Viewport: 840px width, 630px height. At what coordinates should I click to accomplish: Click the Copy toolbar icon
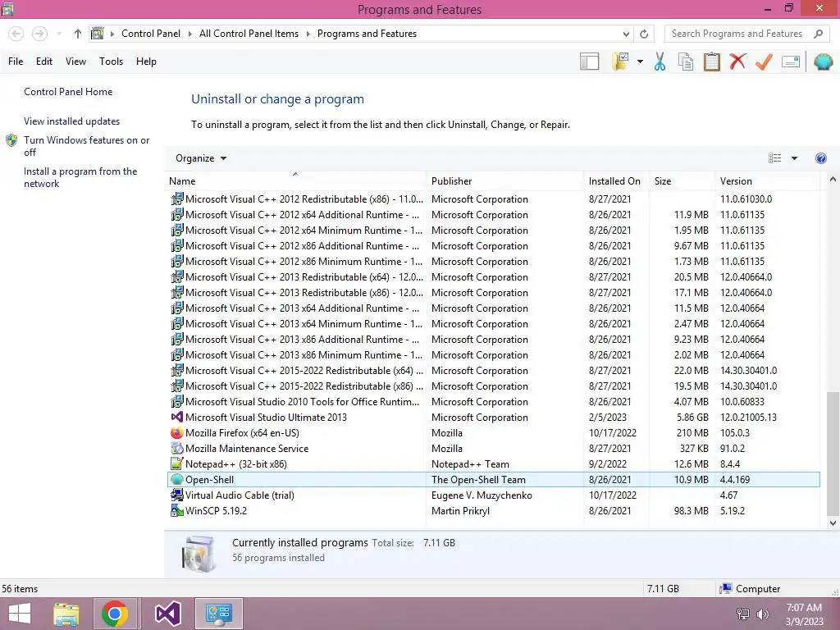(686, 62)
